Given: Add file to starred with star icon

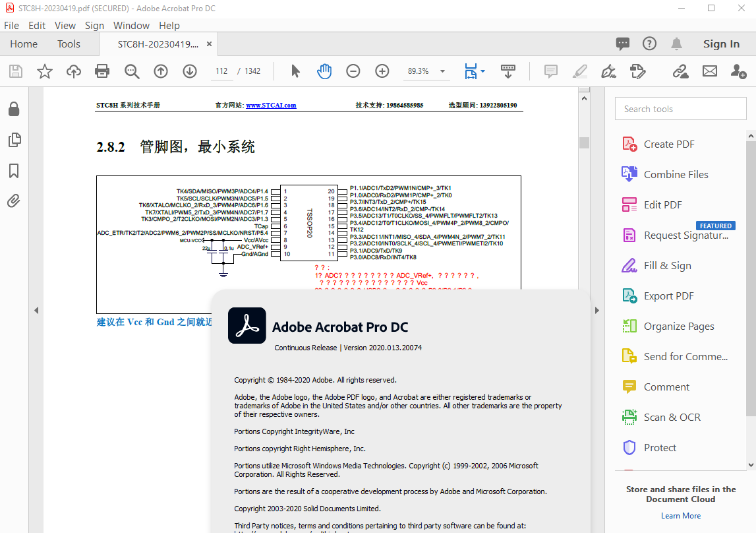Looking at the screenshot, I should pyautogui.click(x=45, y=71).
